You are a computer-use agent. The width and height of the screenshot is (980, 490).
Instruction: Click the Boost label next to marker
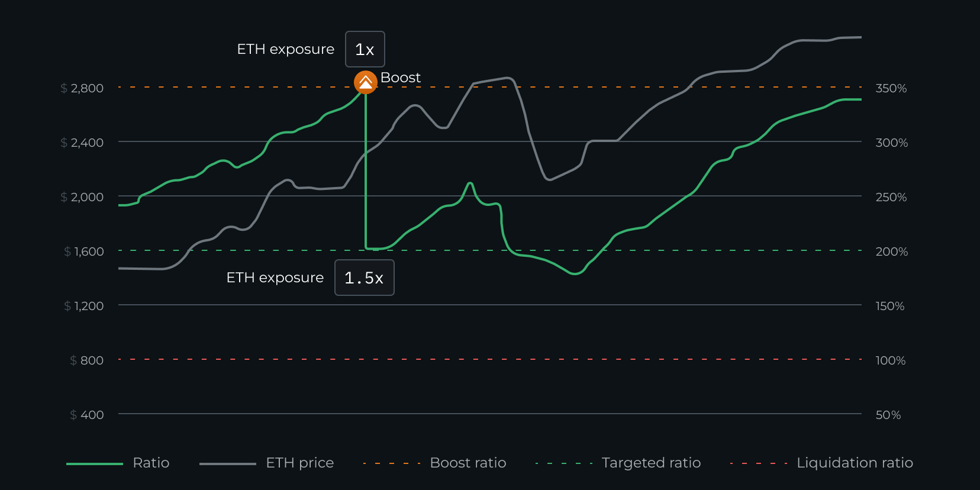pos(401,78)
